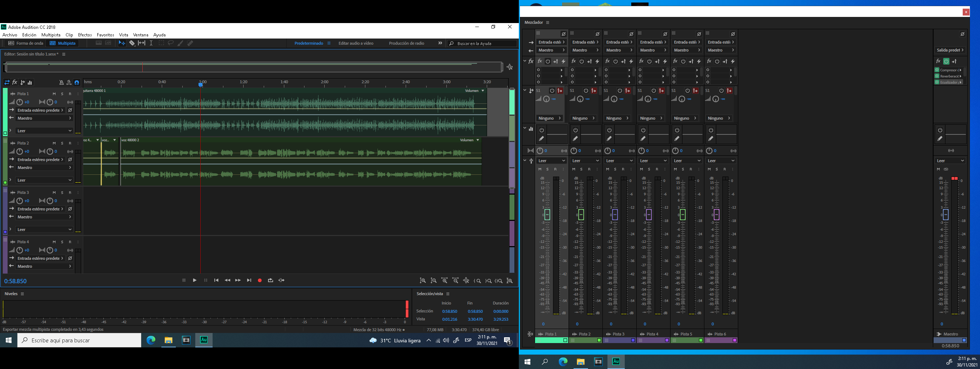Click the Stop button in transport
Screen dimensions: 980x369
pyautogui.click(x=184, y=280)
